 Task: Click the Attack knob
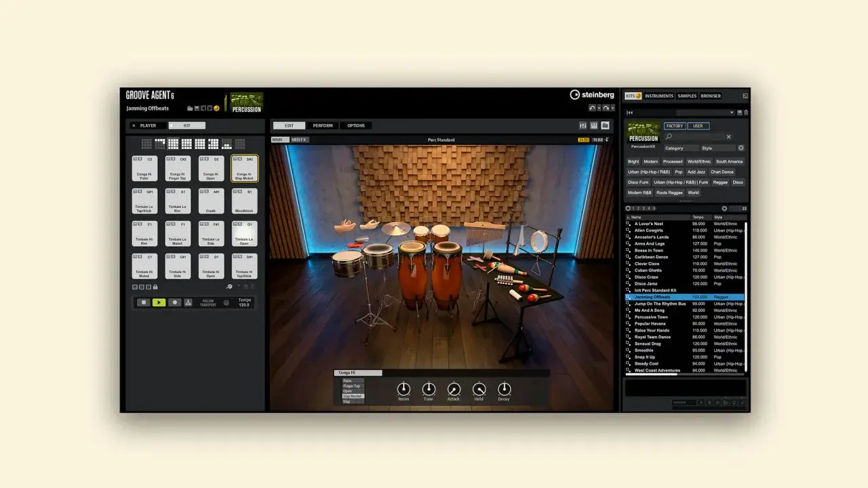[454, 390]
